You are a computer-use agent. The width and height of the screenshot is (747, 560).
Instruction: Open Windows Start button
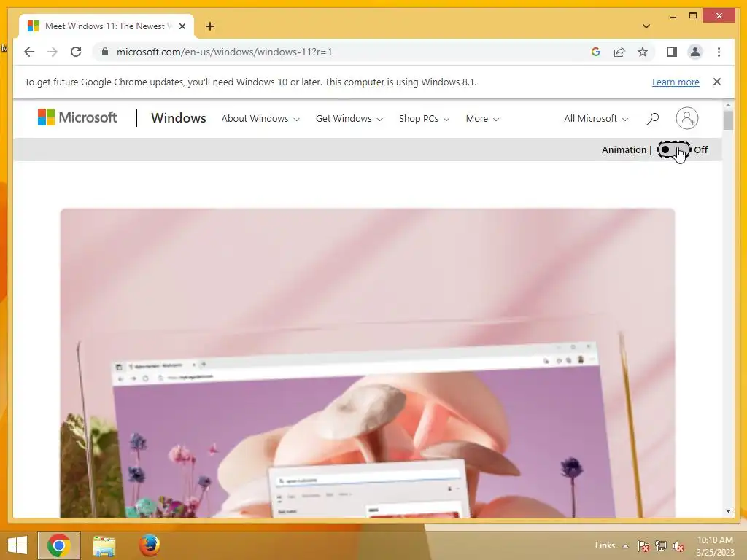click(18, 545)
